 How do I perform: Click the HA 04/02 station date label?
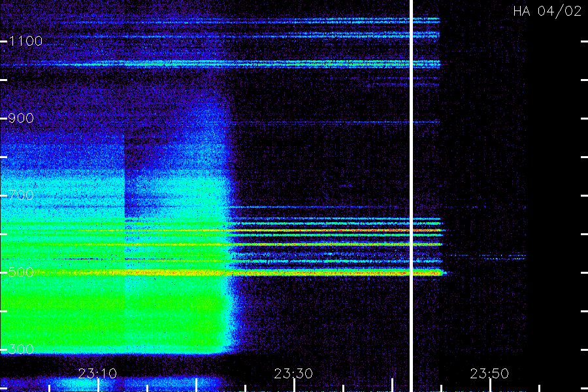[547, 11]
